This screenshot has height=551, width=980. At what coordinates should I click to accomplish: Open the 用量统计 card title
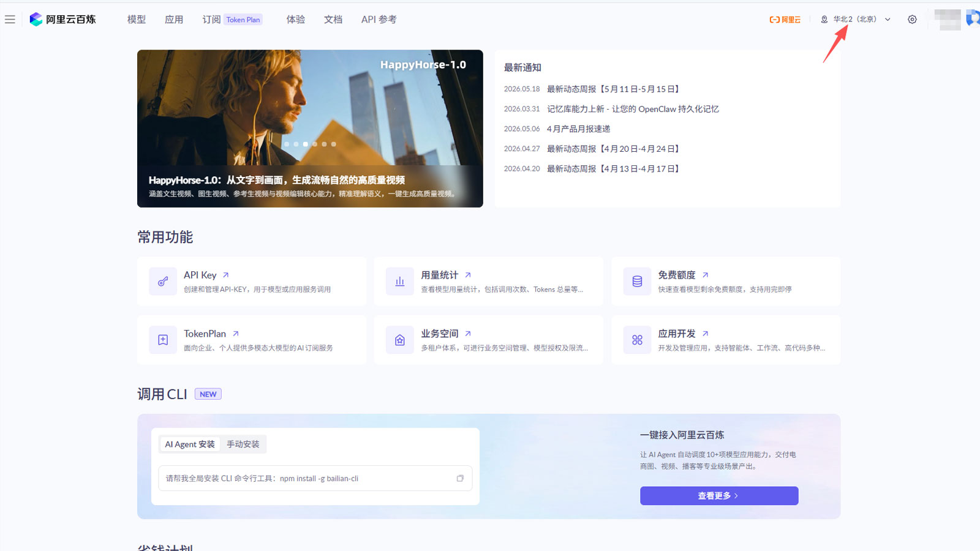click(439, 275)
